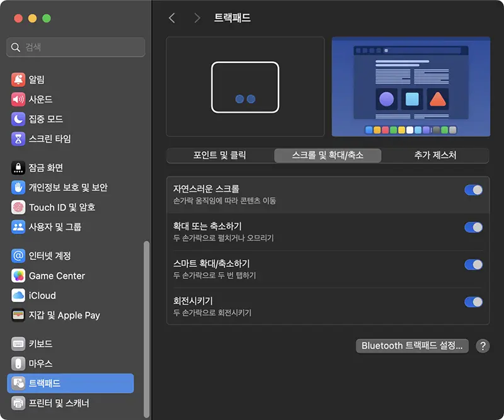Screen dimensions: 504x420
Task: Open the help (?) button
Action: tap(483, 346)
